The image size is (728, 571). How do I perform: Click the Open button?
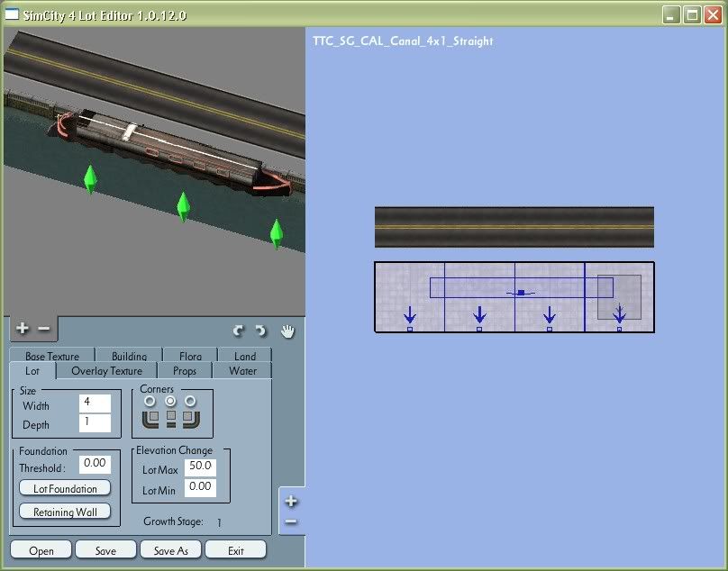[41, 550]
